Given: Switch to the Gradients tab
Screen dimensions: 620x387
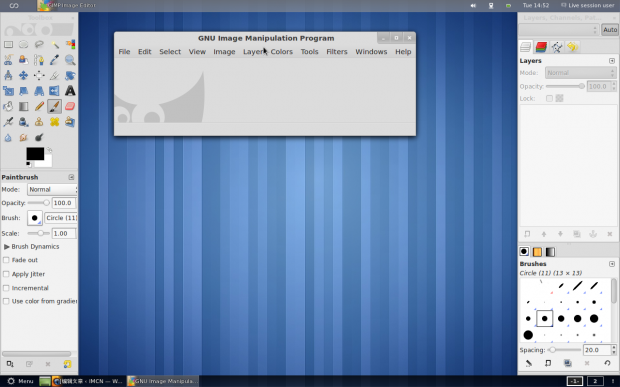Looking at the screenshot, I should [x=550, y=251].
